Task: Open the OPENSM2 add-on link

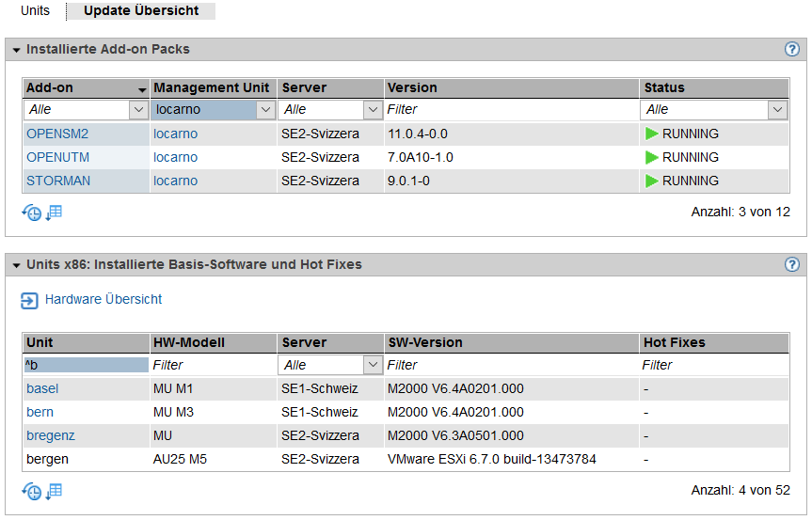Action: [57, 134]
